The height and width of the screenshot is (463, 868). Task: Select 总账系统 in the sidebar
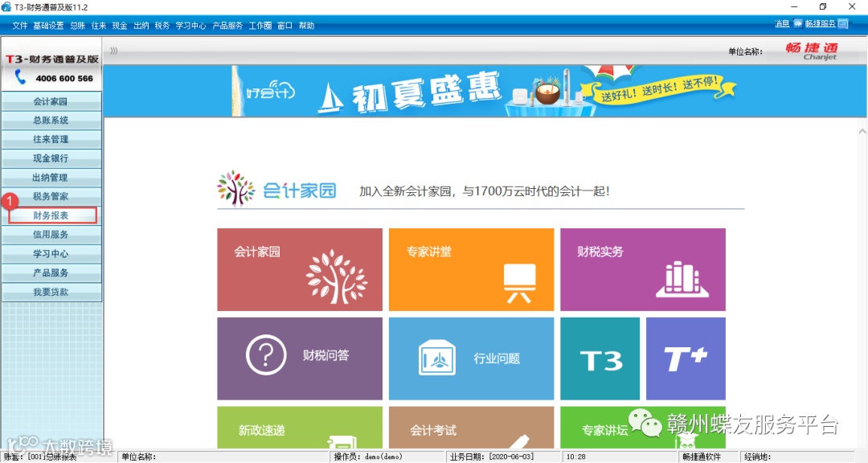click(51, 121)
